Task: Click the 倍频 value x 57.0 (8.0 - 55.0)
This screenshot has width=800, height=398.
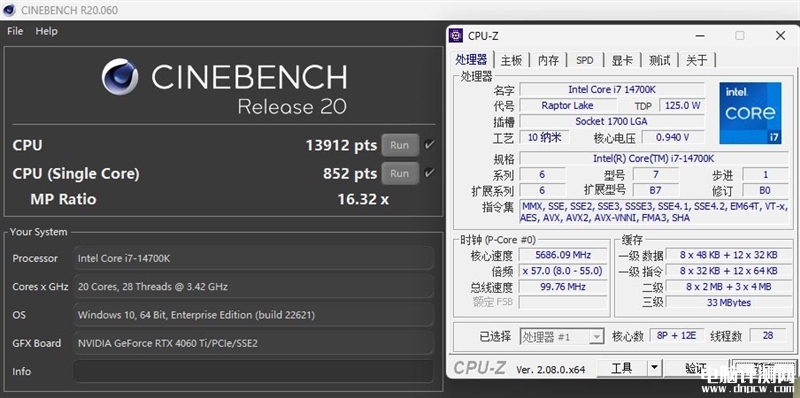Action: tap(563, 270)
